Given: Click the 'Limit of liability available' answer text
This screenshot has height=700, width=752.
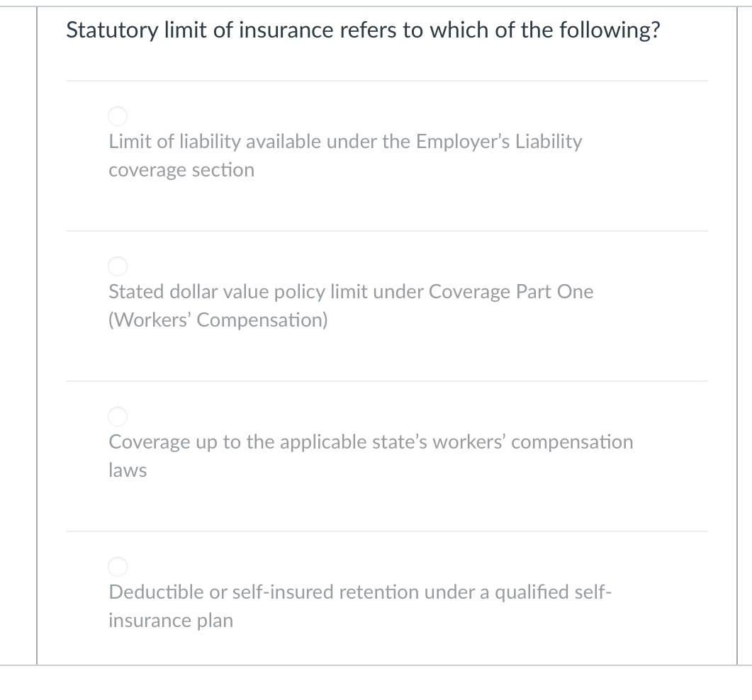Looking at the screenshot, I should [x=345, y=155].
